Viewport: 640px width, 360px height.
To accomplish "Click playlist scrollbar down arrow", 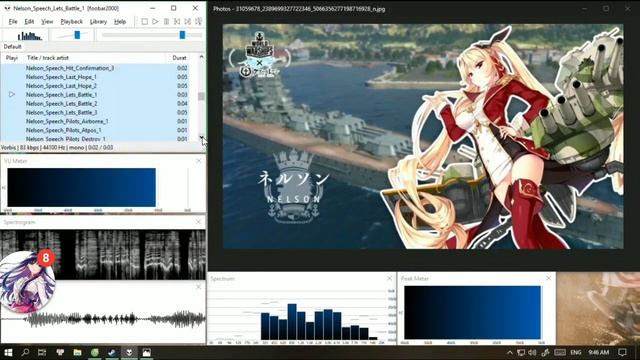I will click(201, 138).
